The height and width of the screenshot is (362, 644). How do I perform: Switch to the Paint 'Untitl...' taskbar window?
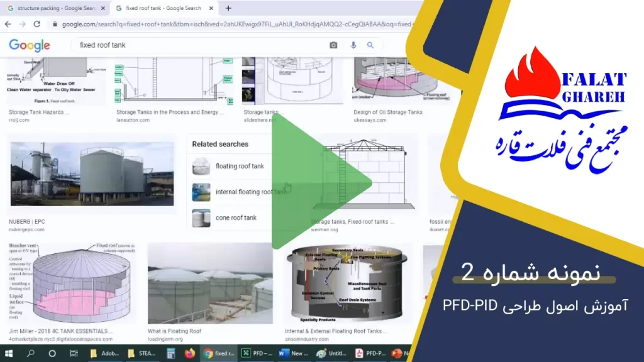(331, 353)
